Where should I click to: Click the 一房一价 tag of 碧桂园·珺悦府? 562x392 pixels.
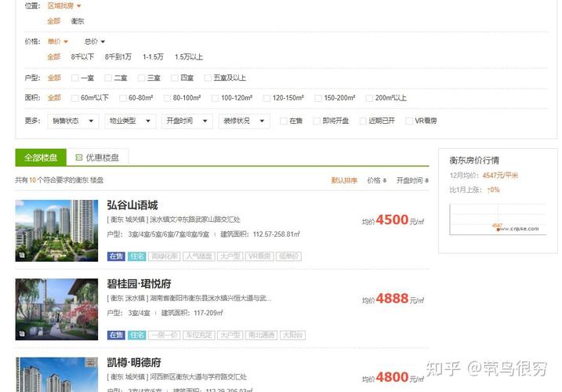tap(164, 336)
